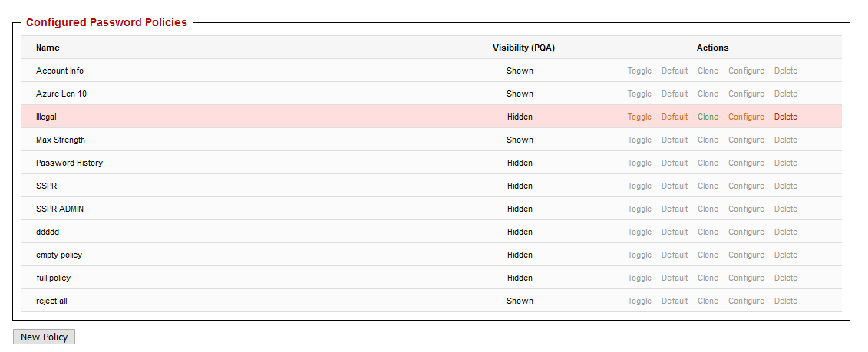Select the Password History policy name
This screenshot has width=868, height=352.
pyautogui.click(x=69, y=163)
